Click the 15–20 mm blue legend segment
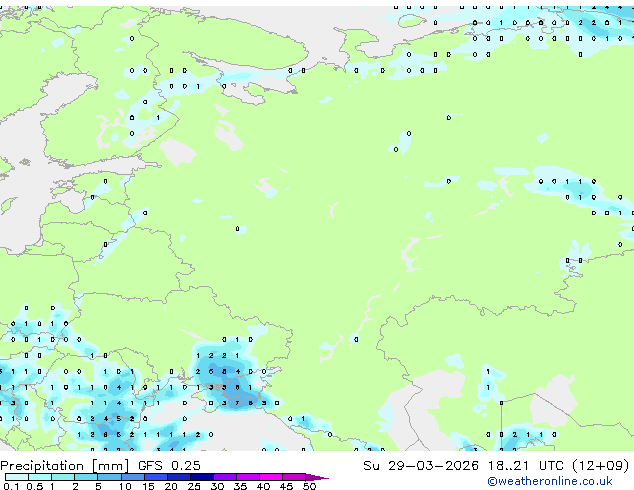634x490 pixels. 156,477
